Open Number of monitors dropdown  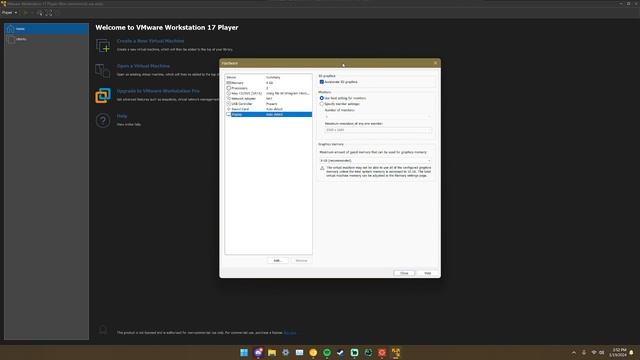(378, 117)
